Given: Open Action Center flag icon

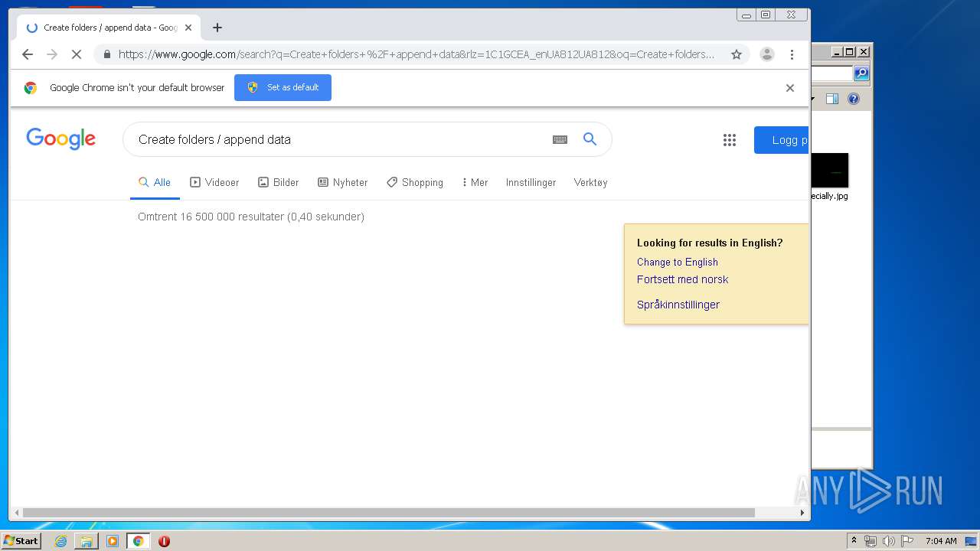Looking at the screenshot, I should point(907,541).
